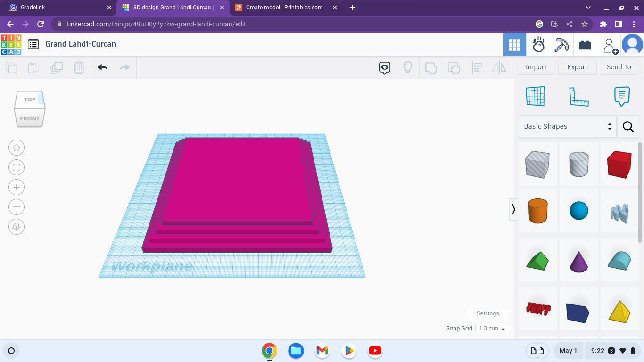Open the Notes tool
This screenshot has width=644, height=362.
click(x=620, y=96)
